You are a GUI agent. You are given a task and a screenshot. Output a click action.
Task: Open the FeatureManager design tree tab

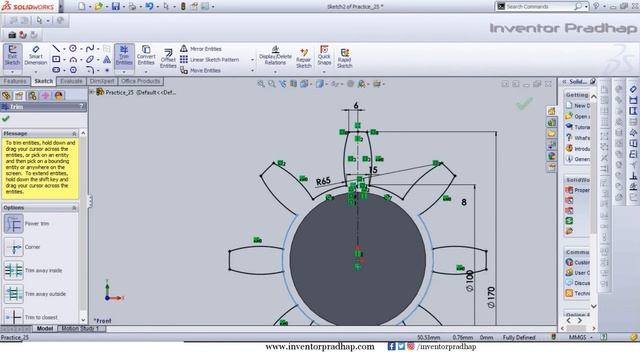coord(6,96)
